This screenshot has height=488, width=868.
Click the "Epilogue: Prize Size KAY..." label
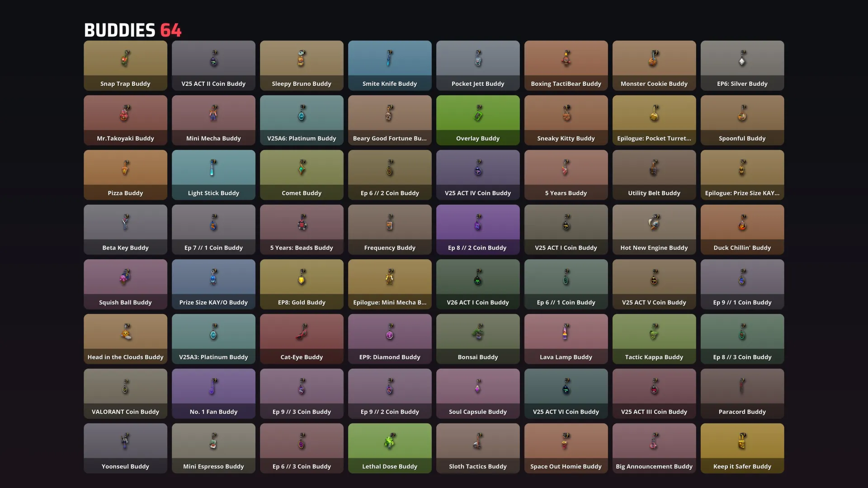click(742, 193)
